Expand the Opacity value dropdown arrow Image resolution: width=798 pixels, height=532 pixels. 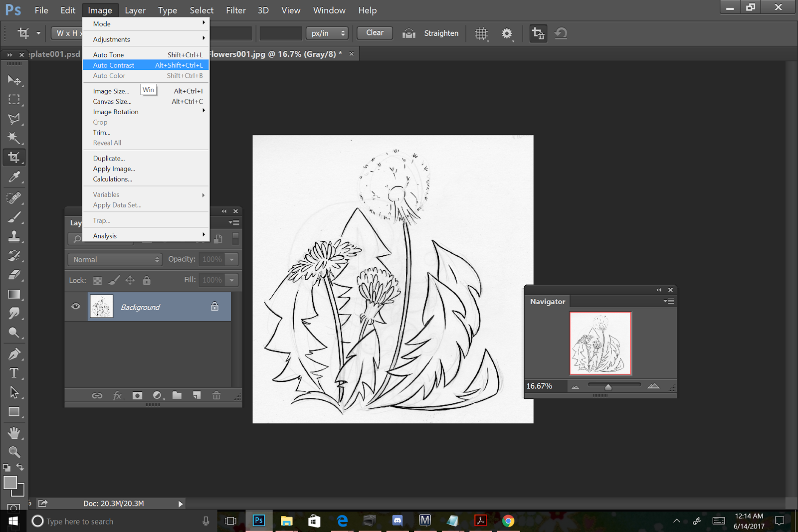[232, 259]
